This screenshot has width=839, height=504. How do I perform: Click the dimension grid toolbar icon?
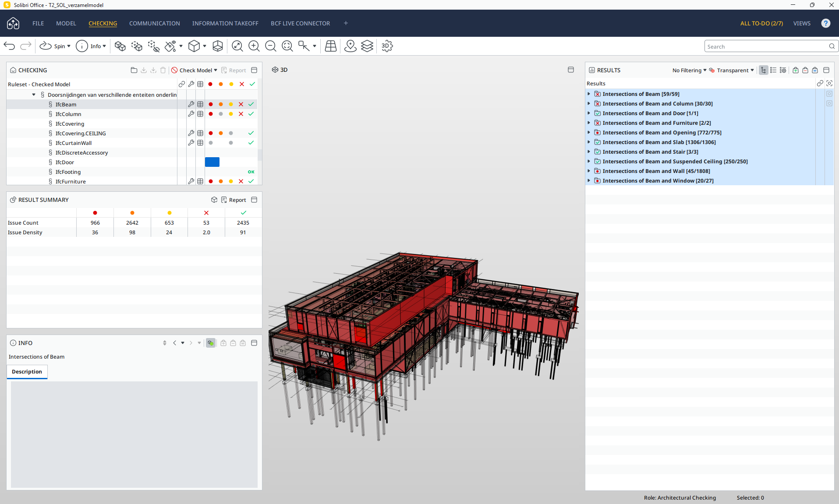(331, 46)
